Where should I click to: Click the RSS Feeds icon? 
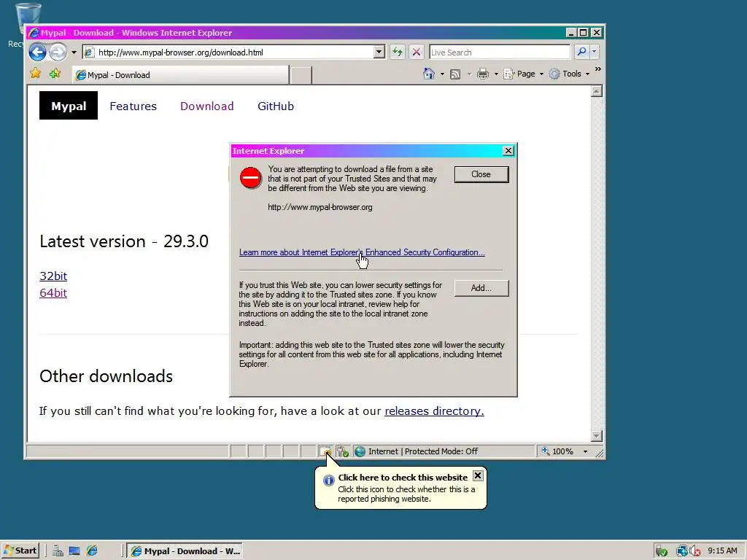pos(455,74)
